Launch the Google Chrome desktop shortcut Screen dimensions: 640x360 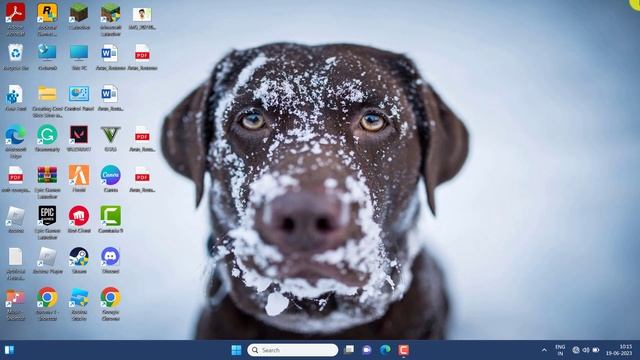(x=110, y=298)
